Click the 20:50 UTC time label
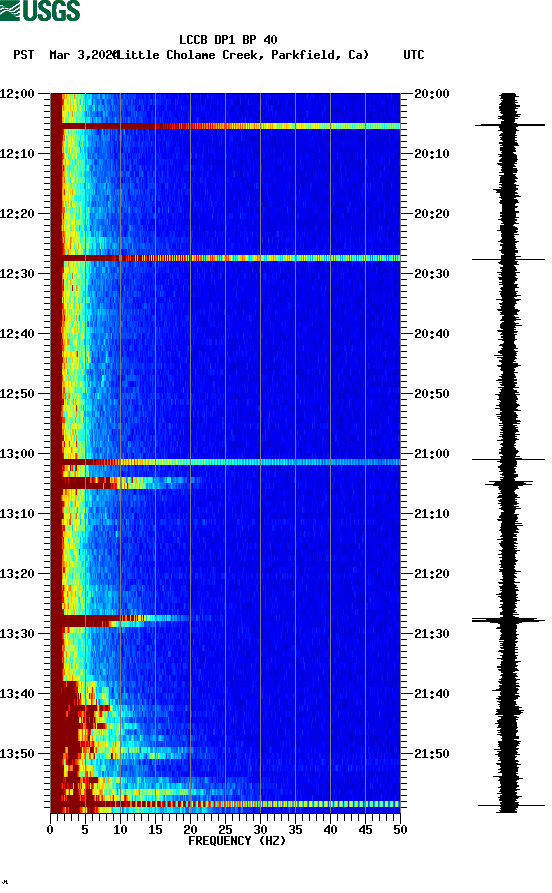 [x=432, y=394]
